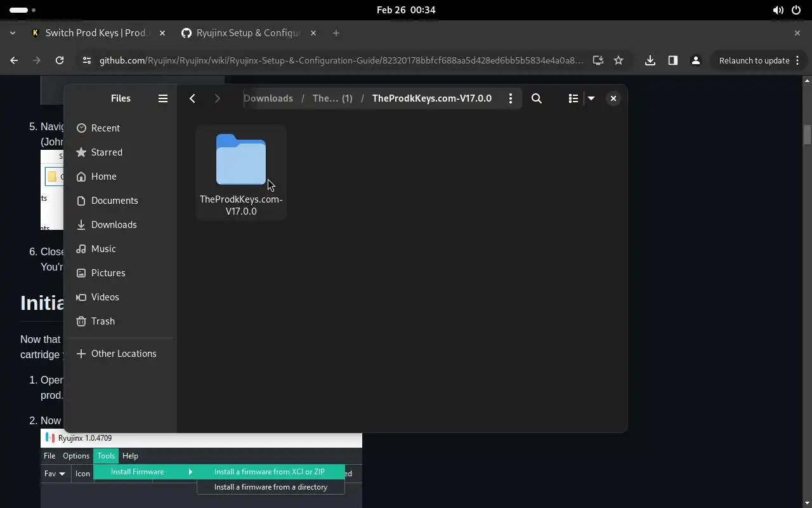812x508 pixels.
Task: Open Music in Files sidebar
Action: point(121,249)
